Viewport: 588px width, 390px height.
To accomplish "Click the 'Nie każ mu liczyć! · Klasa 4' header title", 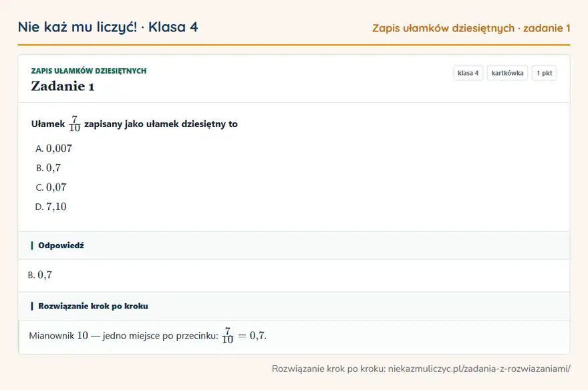I will [x=108, y=27].
